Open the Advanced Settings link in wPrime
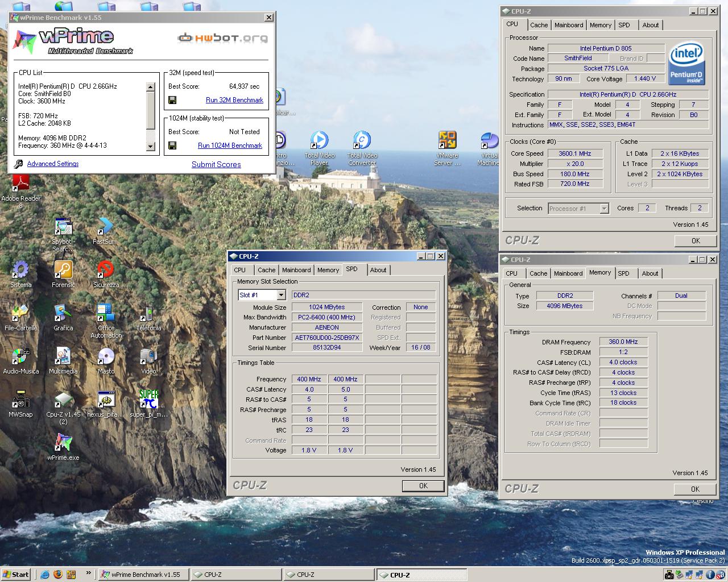Viewport: 728px width, 582px height. [x=53, y=164]
